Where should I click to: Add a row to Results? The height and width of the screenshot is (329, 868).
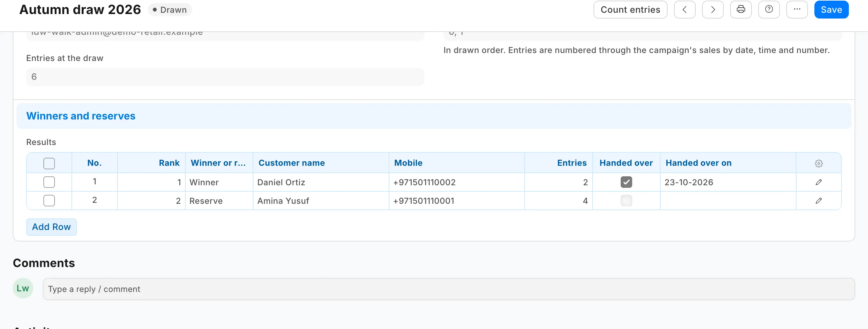[x=52, y=227]
